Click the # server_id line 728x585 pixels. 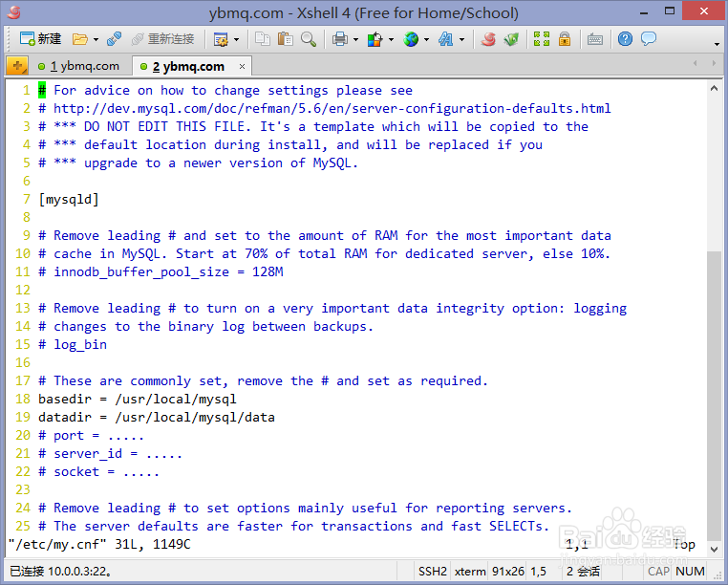111,453
